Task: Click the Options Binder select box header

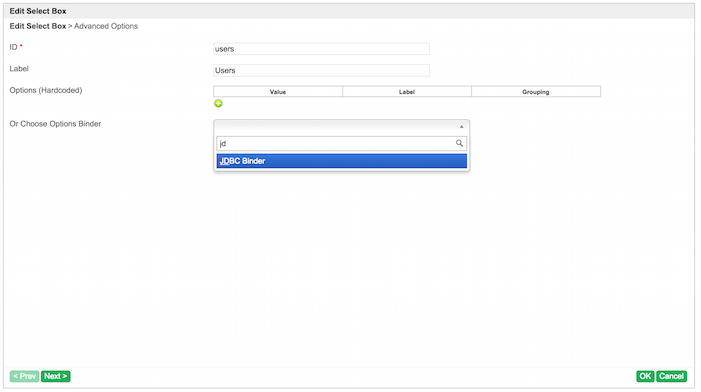Action: coord(342,126)
